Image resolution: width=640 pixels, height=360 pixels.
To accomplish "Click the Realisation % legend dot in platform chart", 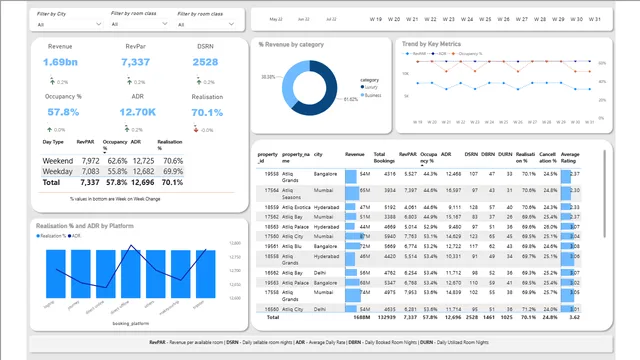I will [38, 236].
